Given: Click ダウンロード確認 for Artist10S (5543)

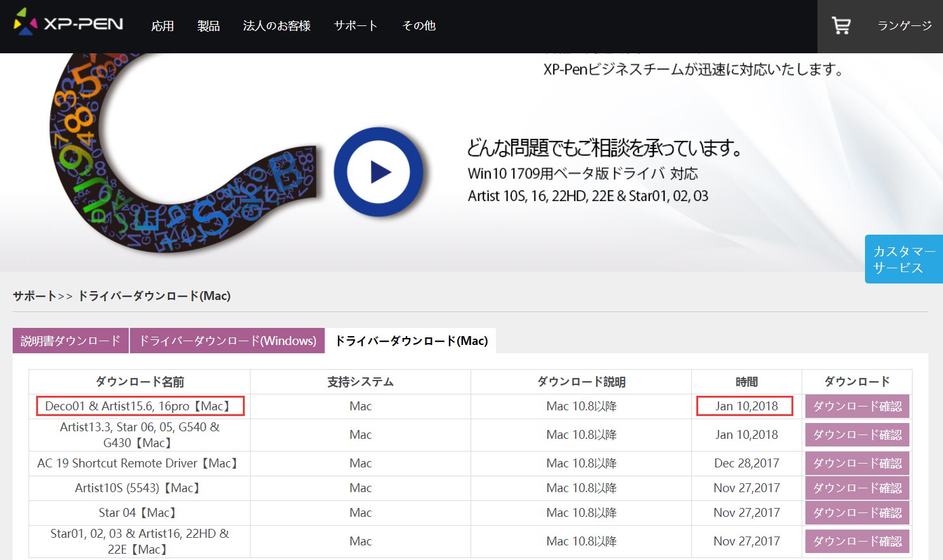Looking at the screenshot, I should 857,488.
